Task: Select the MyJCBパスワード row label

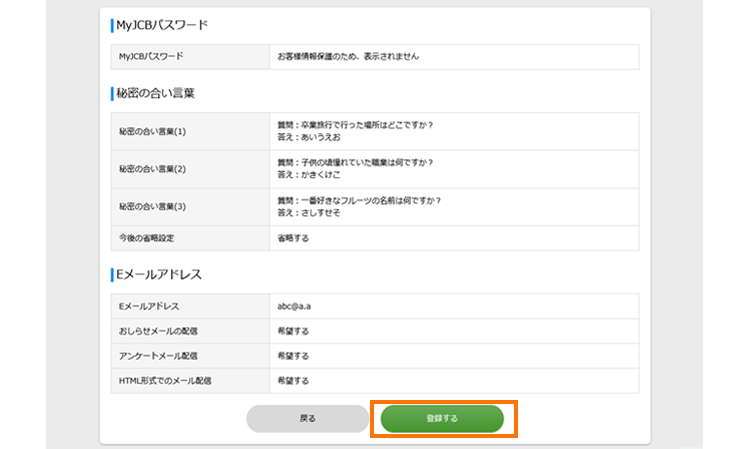Action: pyautogui.click(x=151, y=56)
